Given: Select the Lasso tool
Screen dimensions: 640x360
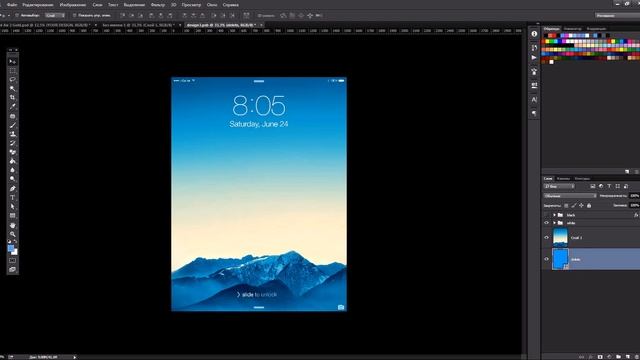Looking at the screenshot, I should pos(13,80).
